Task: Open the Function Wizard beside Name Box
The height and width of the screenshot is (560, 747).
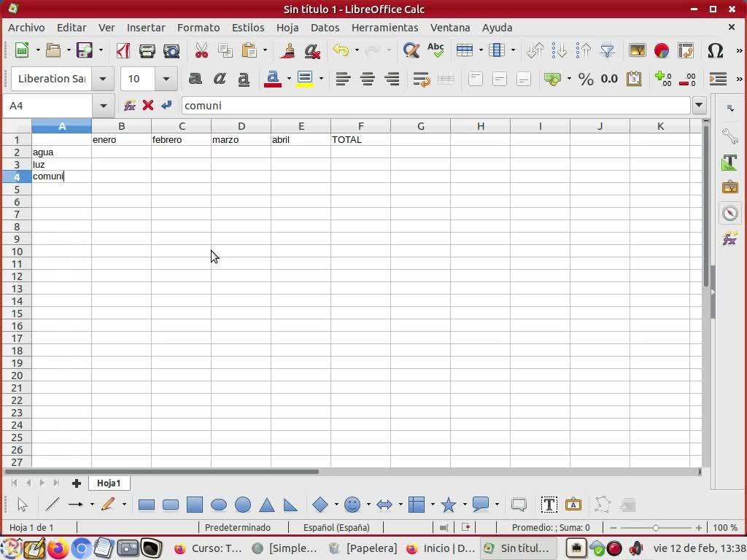Action: pos(130,106)
